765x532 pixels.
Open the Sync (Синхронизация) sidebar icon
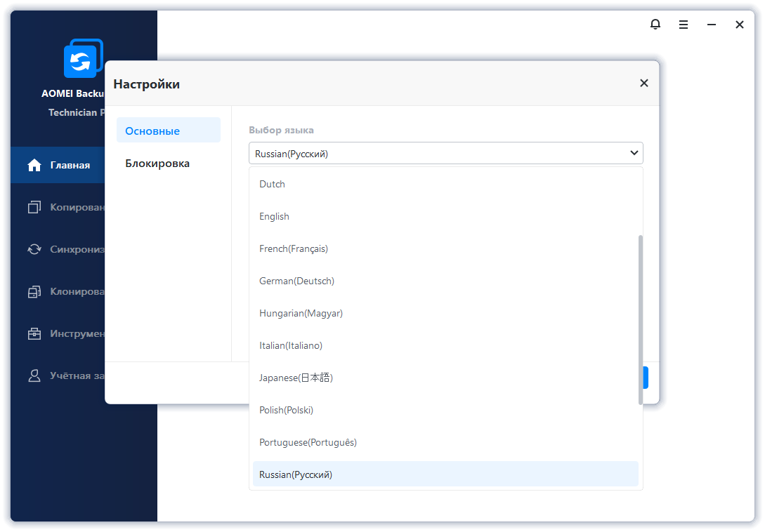pos(34,249)
